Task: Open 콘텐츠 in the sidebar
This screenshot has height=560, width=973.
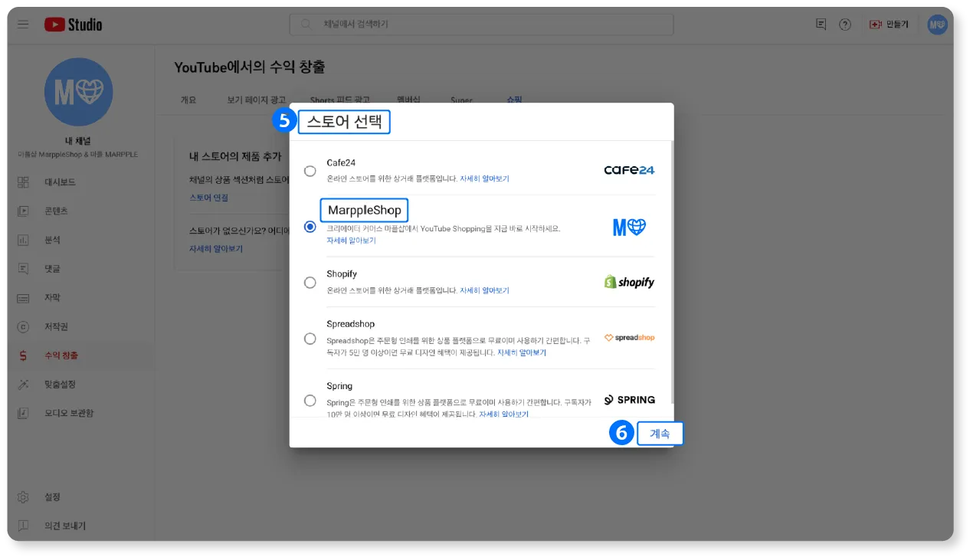Action: 56,211
